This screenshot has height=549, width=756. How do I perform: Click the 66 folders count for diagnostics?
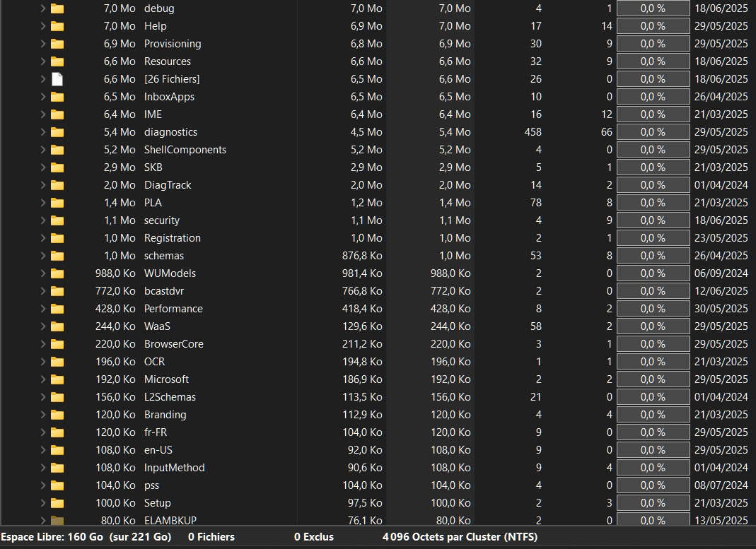tap(607, 132)
